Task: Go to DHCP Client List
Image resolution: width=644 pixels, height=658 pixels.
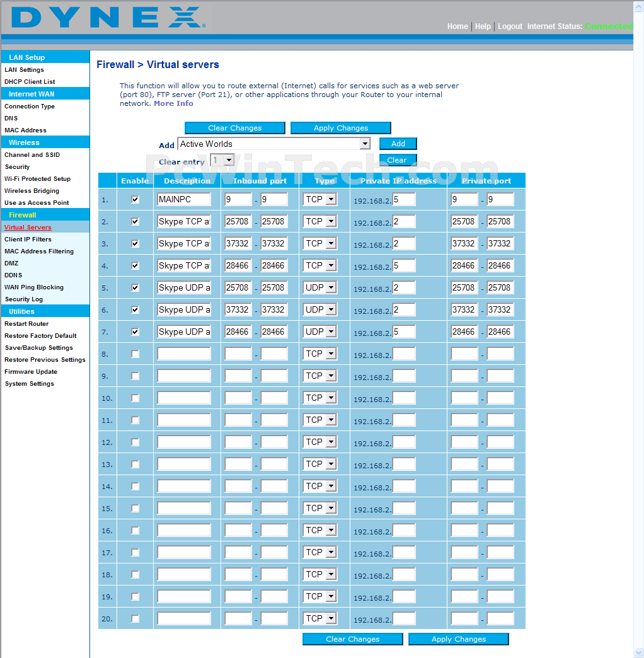Action: pos(30,82)
